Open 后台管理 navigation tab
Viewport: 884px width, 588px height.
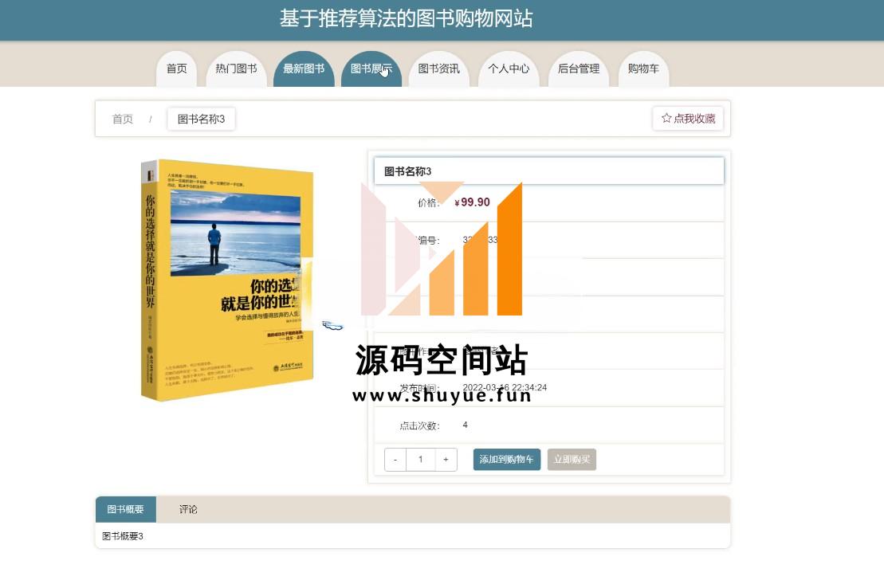click(x=579, y=69)
